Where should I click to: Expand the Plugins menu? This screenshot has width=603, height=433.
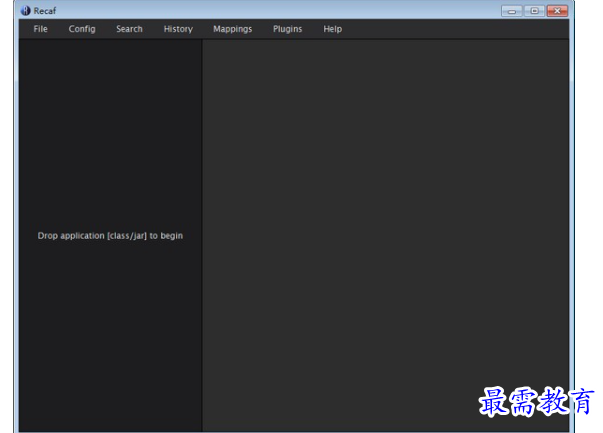[287, 29]
